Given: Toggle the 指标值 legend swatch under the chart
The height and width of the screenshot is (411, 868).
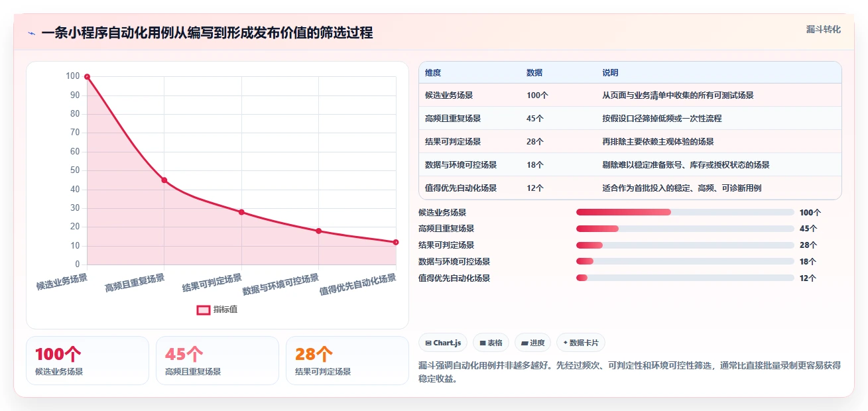Looking at the screenshot, I should click(x=204, y=310).
